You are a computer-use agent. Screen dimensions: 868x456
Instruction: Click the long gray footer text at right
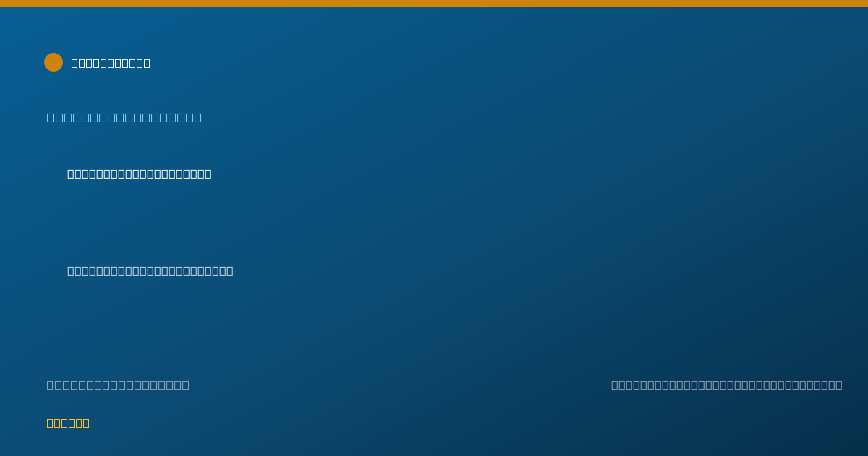point(727,385)
